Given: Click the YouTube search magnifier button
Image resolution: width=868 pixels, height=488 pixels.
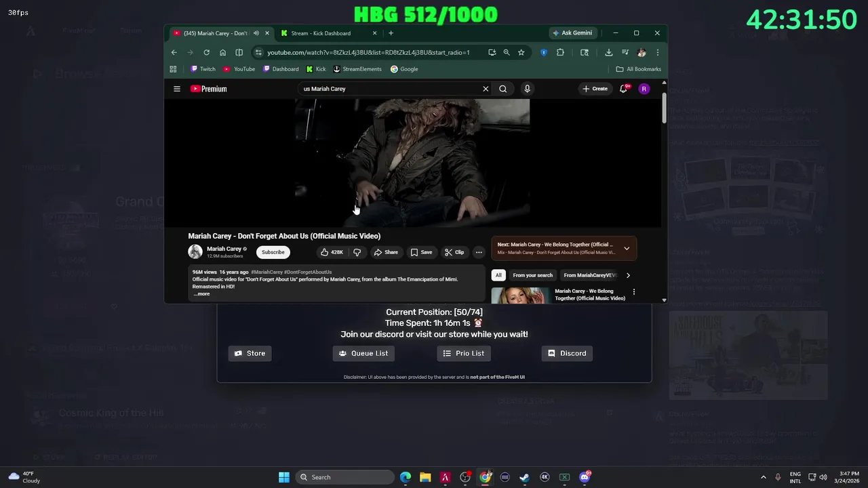Looking at the screenshot, I should coord(503,89).
